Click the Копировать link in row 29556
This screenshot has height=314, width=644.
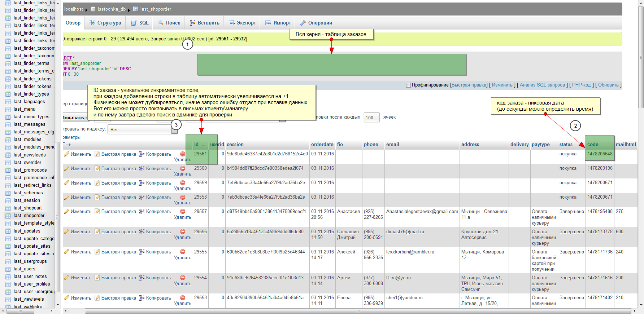(x=158, y=231)
